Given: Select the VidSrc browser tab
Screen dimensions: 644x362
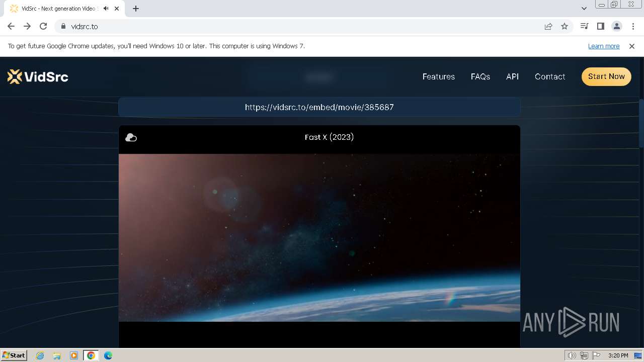Looking at the screenshot, I should pyautogui.click(x=65, y=9).
